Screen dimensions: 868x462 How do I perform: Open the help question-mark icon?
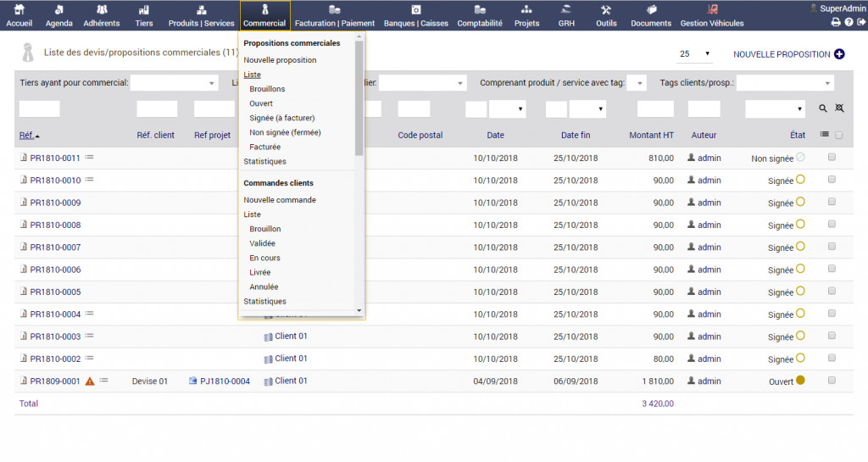coord(849,22)
